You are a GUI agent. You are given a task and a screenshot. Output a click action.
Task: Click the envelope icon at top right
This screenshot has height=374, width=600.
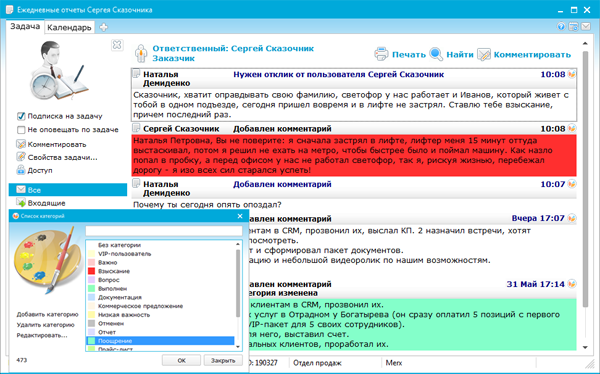[586, 26]
